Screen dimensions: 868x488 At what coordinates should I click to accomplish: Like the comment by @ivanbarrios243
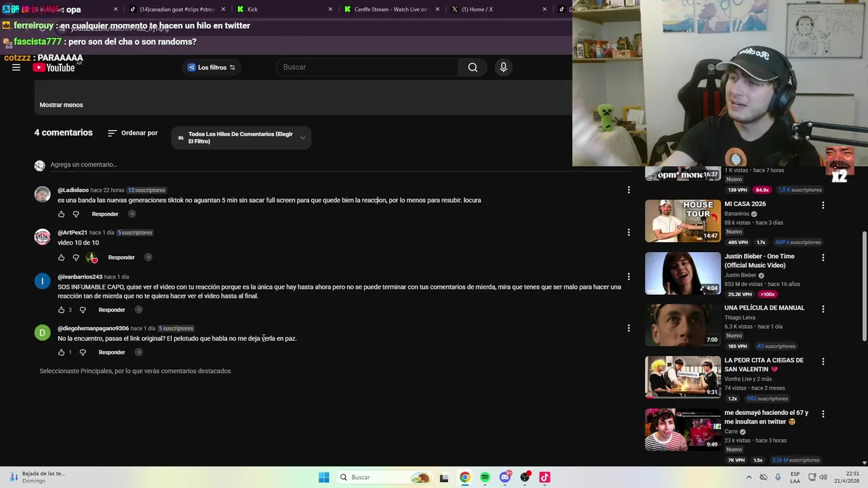(61, 310)
